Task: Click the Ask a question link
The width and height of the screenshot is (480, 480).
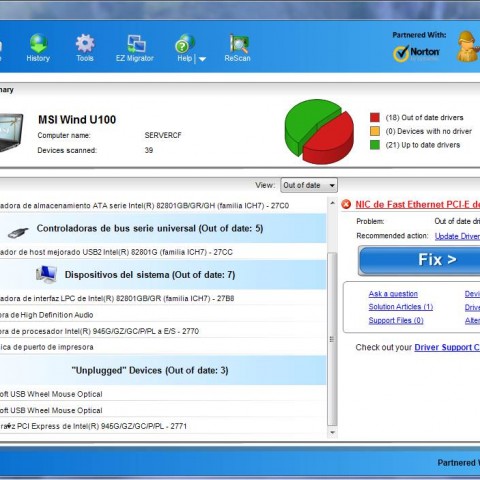Action: (x=393, y=294)
